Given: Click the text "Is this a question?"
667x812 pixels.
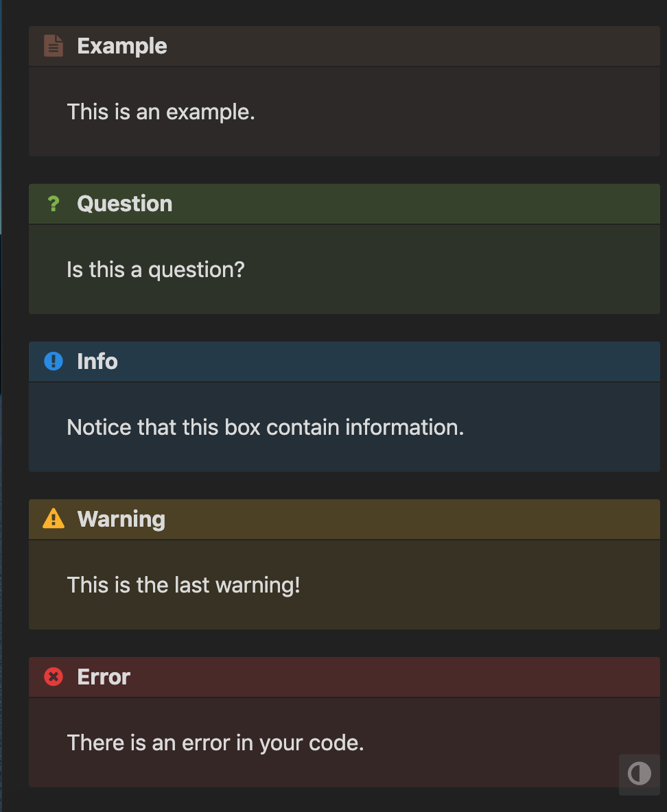Looking at the screenshot, I should (x=156, y=270).
